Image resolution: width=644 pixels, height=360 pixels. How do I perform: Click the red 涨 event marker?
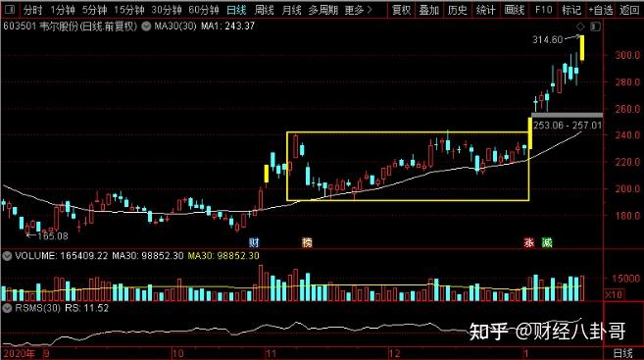point(528,242)
